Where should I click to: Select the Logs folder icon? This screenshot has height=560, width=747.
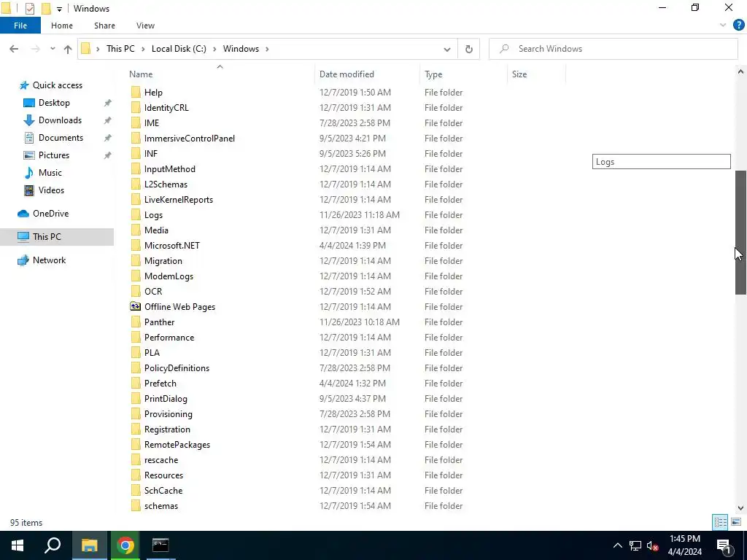click(136, 215)
